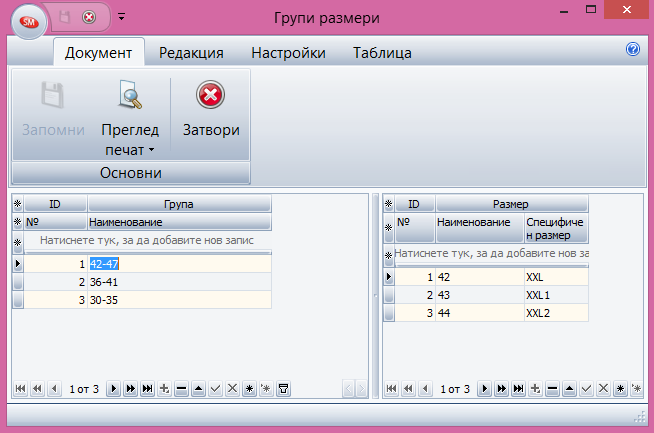Click the Група band header
The width and height of the screenshot is (654, 433).
(x=179, y=204)
